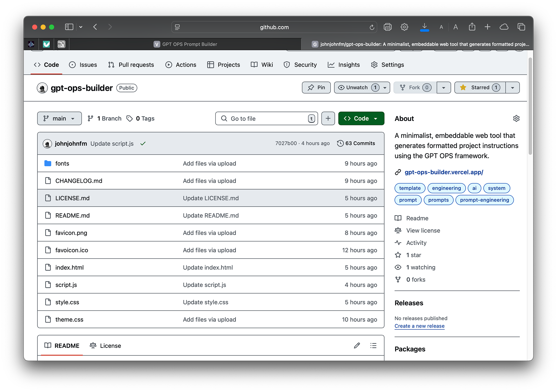This screenshot has height=392, width=557.
Task: Open the CHANGELOG.md file
Action: coord(79,181)
